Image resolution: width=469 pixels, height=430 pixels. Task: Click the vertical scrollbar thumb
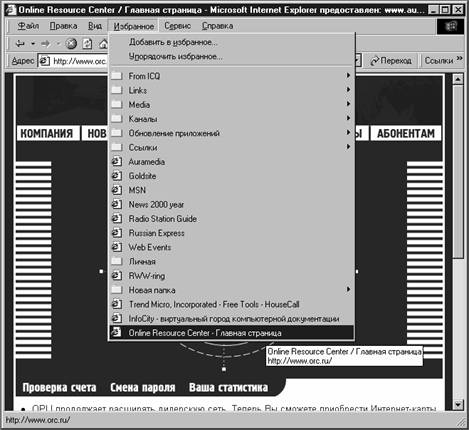click(458, 171)
